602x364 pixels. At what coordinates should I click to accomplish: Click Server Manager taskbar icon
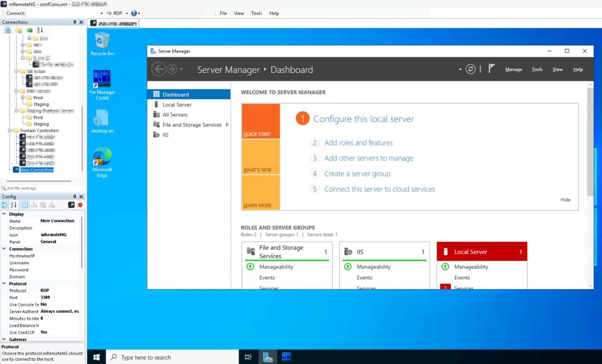click(x=267, y=357)
